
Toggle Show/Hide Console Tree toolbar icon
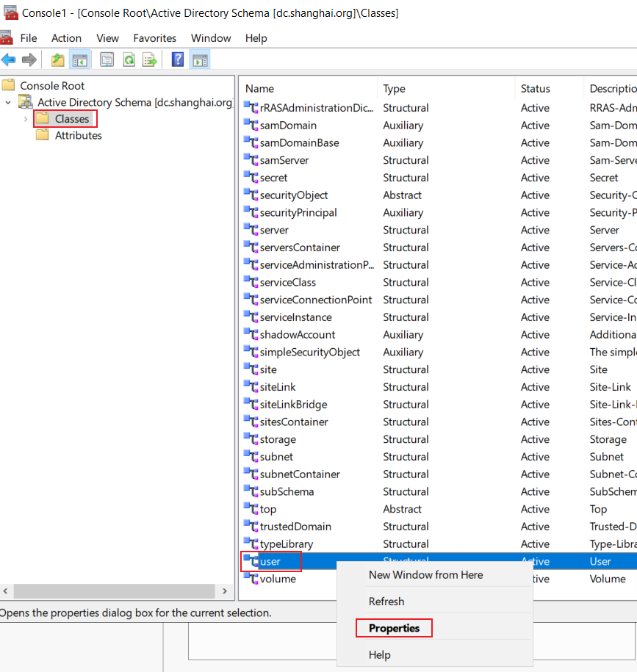click(80, 59)
